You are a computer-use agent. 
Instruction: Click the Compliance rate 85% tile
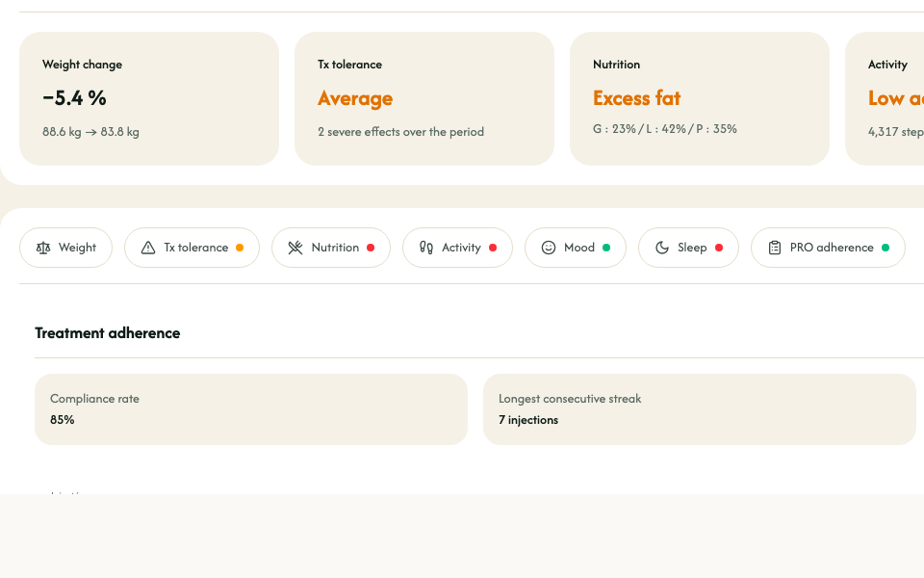(x=251, y=409)
